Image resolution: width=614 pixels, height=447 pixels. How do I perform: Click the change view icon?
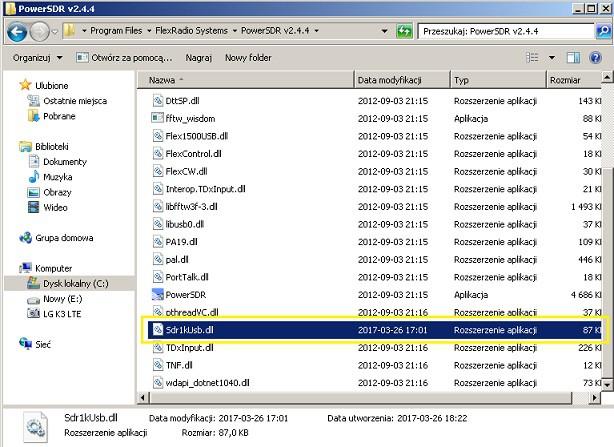(532, 58)
